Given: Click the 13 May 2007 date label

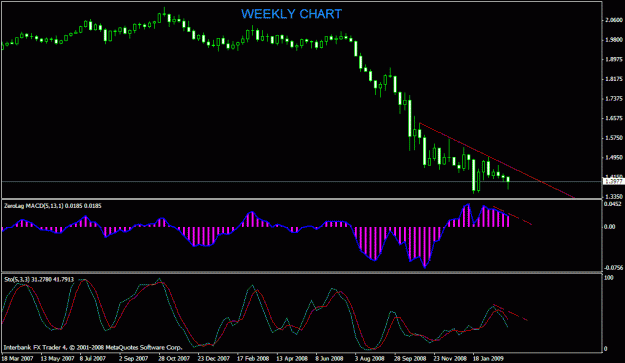Looking at the screenshot, I should 57,358.
